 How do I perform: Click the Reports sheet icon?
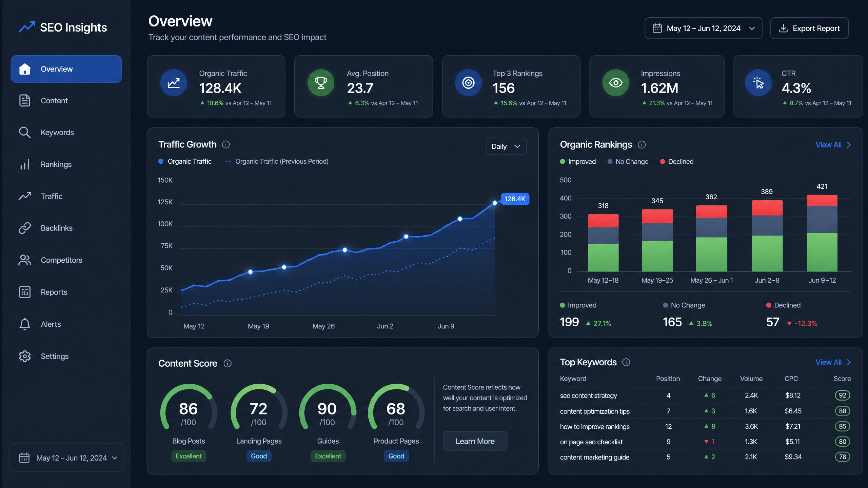pyautogui.click(x=25, y=292)
